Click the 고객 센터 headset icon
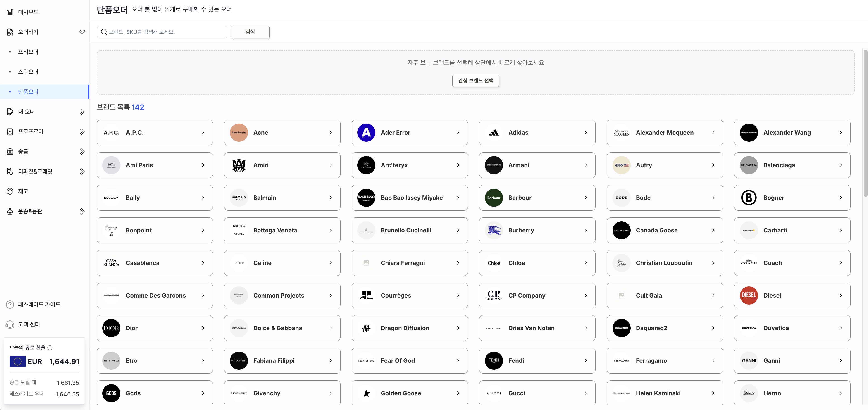Screen dimensions: 868x410 tap(10, 324)
